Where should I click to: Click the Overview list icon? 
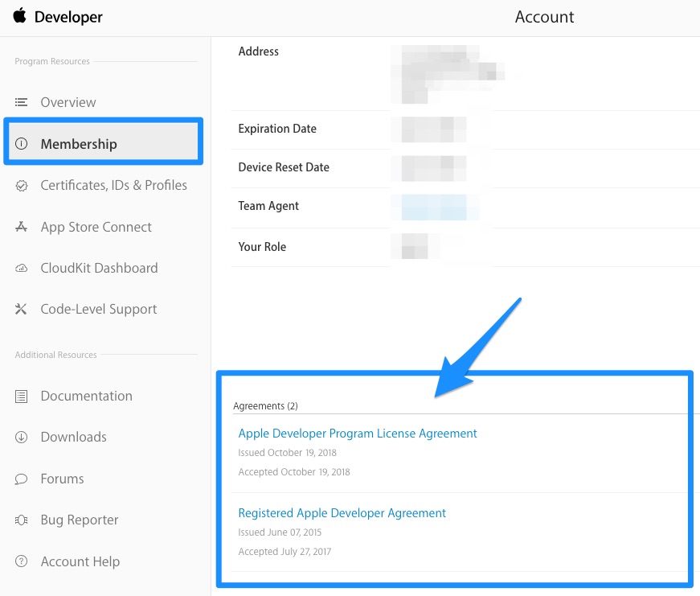tap(21, 102)
